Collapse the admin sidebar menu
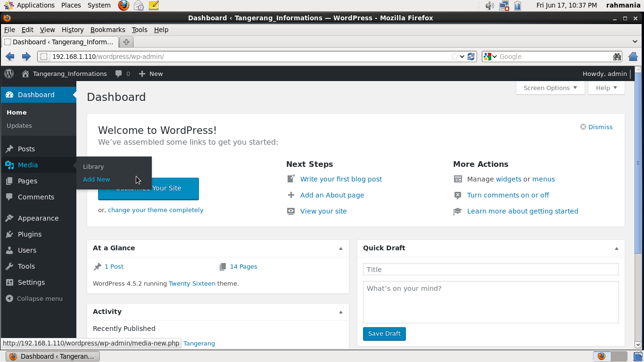Viewport: 644px width, 362px height. (34, 298)
